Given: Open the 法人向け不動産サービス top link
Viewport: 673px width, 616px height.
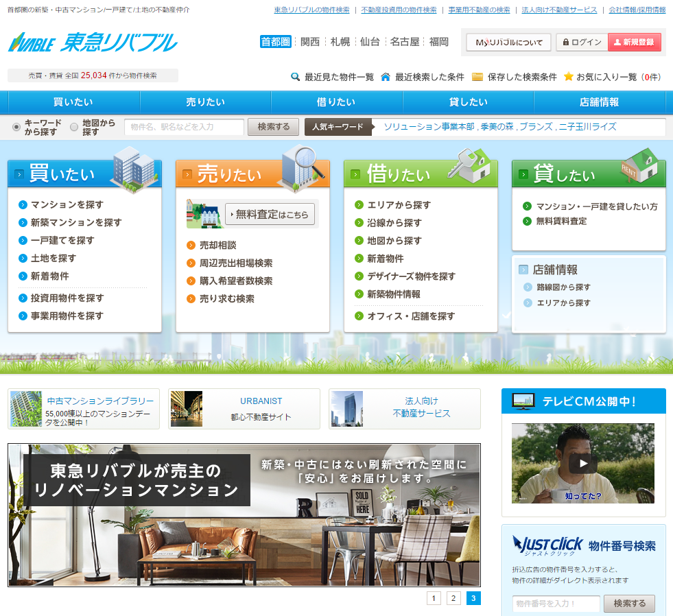Looking at the screenshot, I should 559,10.
